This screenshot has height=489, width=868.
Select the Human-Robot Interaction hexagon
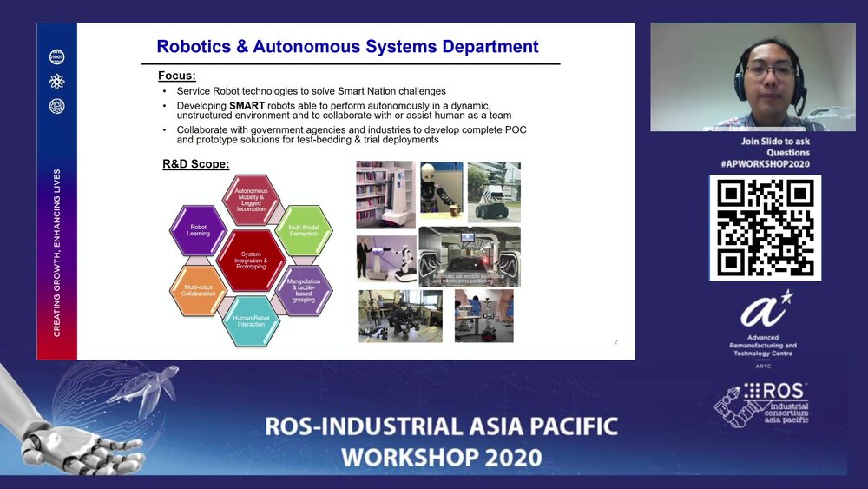252,321
